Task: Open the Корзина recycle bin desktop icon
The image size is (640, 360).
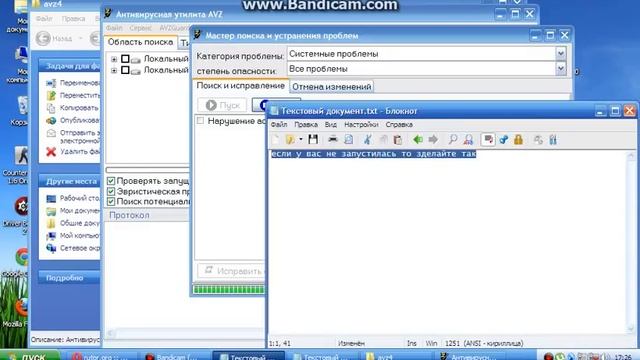Action: point(22,106)
